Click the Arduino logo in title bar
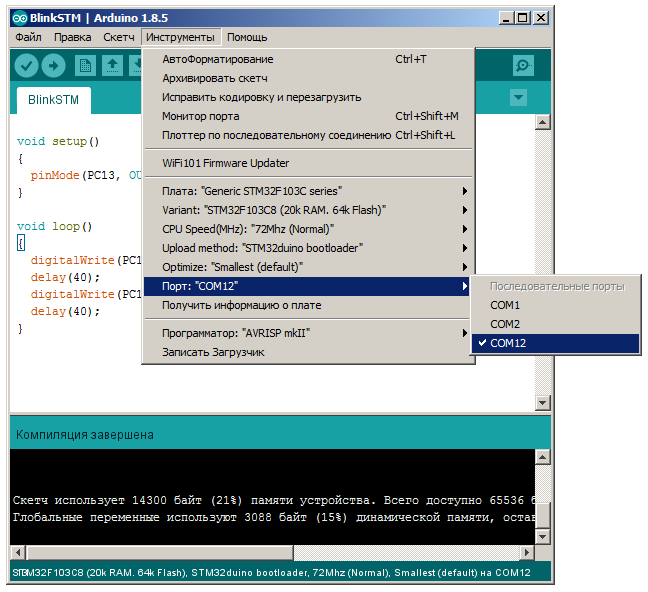The height and width of the screenshot is (592, 648). click(19, 18)
